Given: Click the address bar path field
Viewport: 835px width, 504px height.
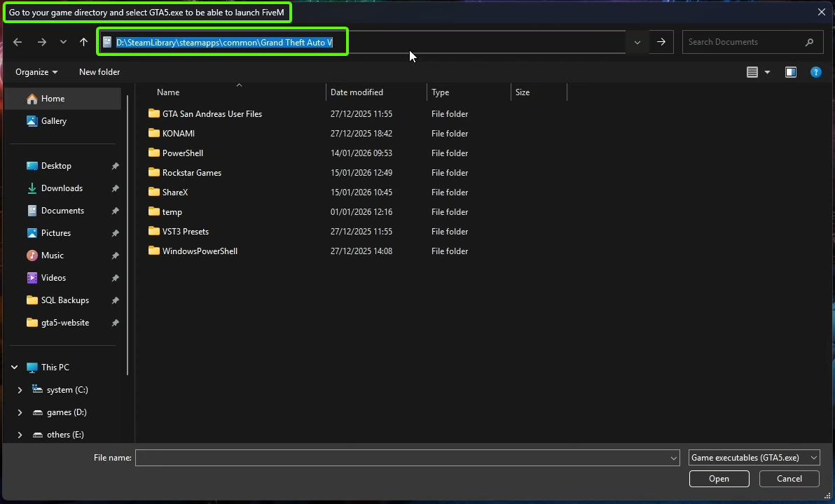Looking at the screenshot, I should [362, 42].
